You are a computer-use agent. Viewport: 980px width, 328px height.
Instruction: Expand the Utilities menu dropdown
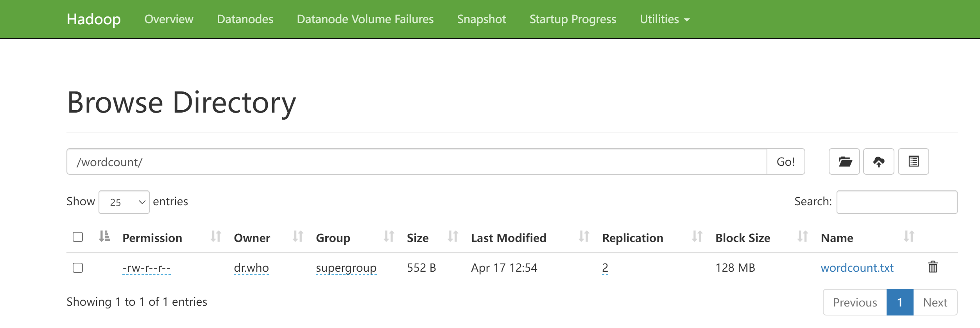664,19
